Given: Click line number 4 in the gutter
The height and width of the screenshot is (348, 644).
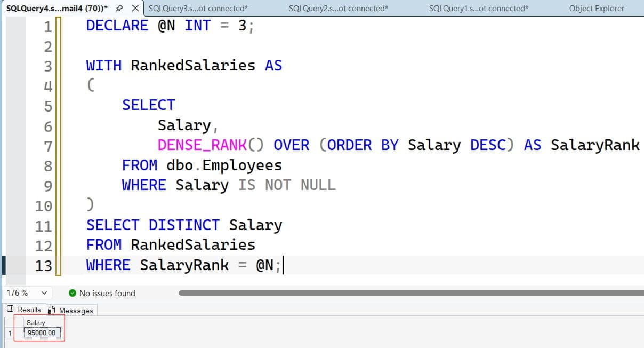Looking at the screenshot, I should 48,86.
